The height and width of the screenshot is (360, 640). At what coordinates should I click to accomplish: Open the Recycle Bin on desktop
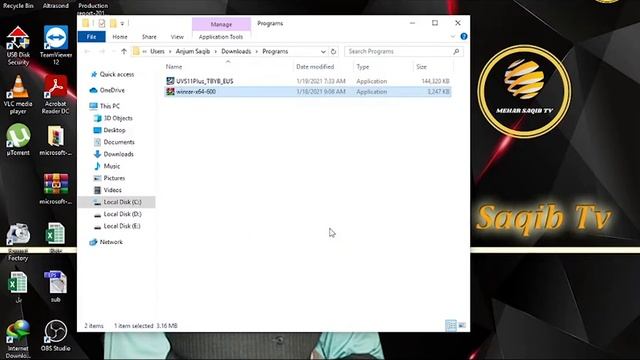tap(18, 5)
